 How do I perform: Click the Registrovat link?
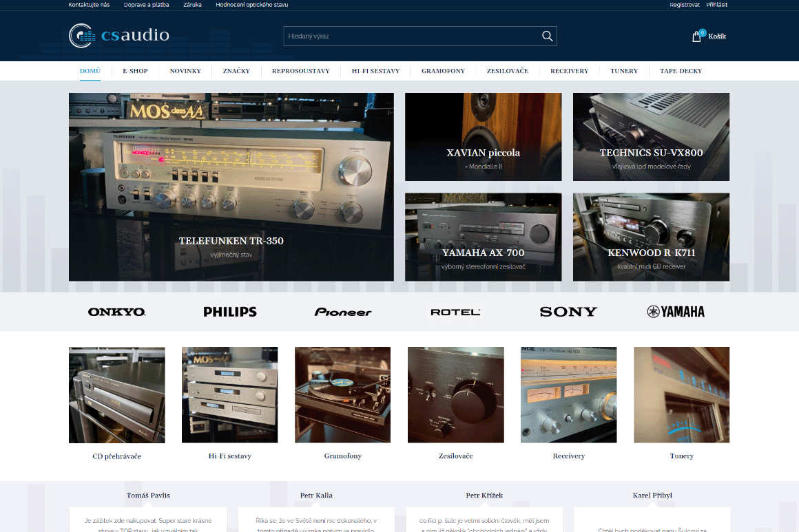pyautogui.click(x=685, y=5)
